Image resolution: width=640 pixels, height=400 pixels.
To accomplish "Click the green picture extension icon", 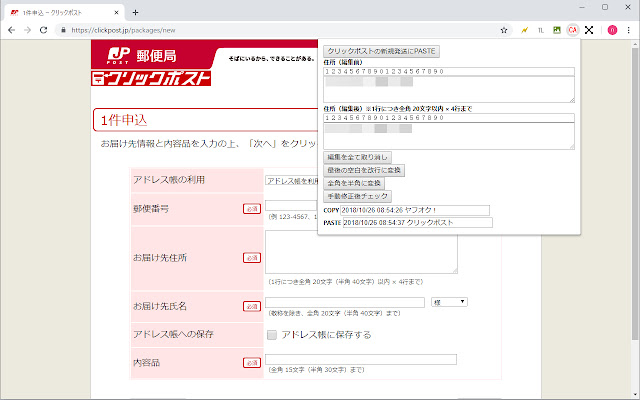I will 557,30.
